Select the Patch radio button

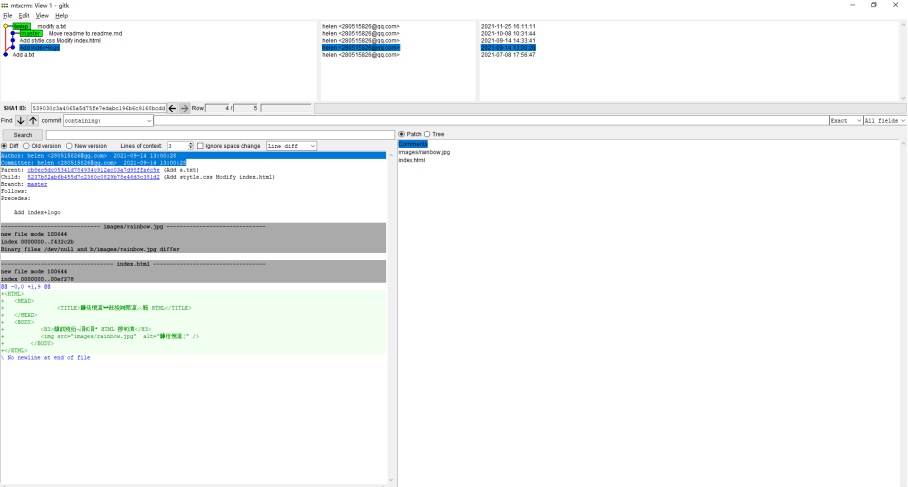click(402, 134)
